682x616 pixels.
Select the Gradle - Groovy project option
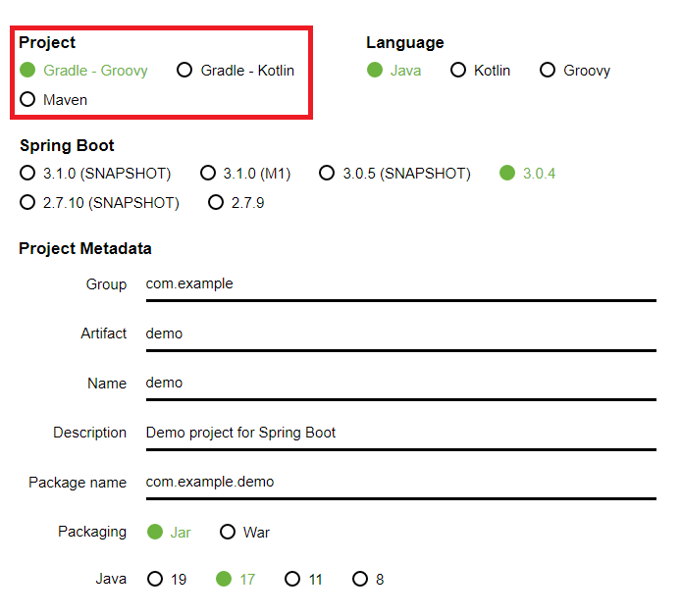coord(84,71)
